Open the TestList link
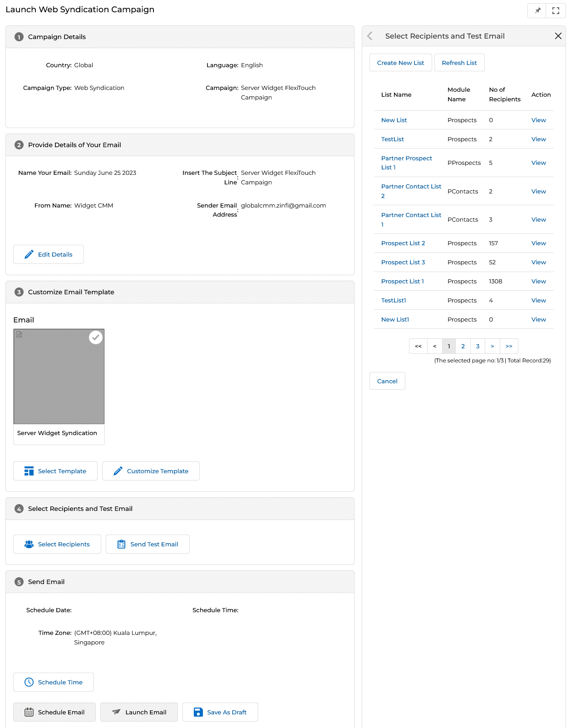This screenshot has height=728, width=571. (393, 139)
